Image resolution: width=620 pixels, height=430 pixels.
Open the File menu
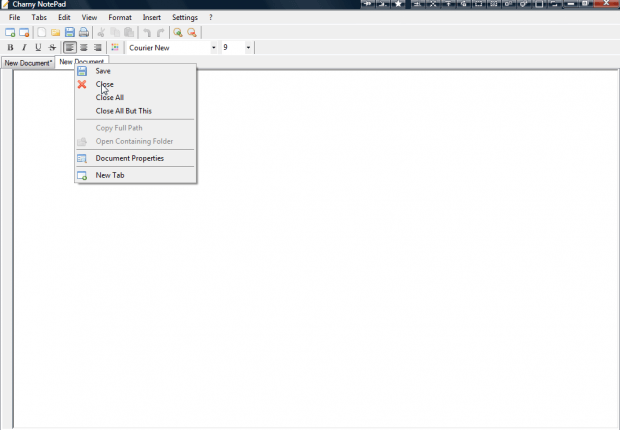pos(15,17)
